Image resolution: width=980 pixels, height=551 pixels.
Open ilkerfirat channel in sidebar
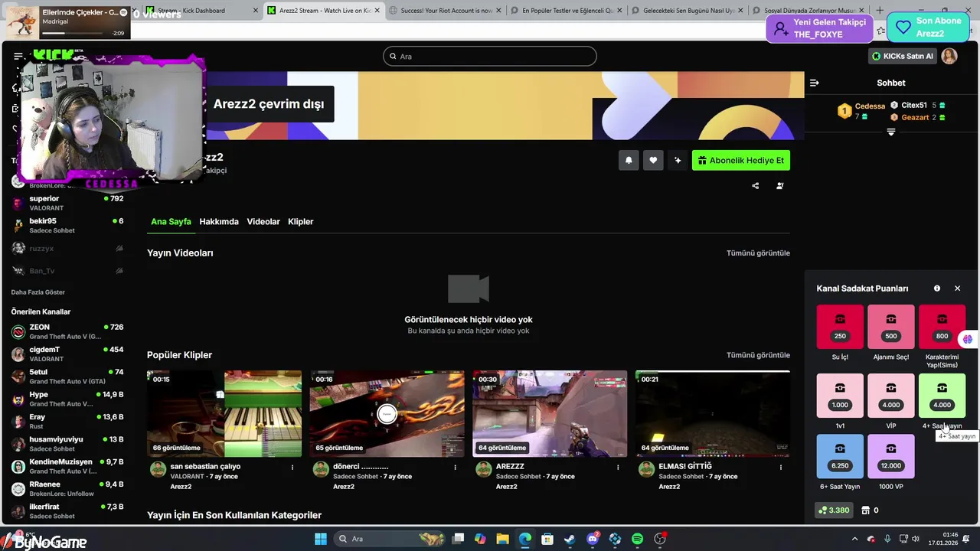click(x=67, y=511)
